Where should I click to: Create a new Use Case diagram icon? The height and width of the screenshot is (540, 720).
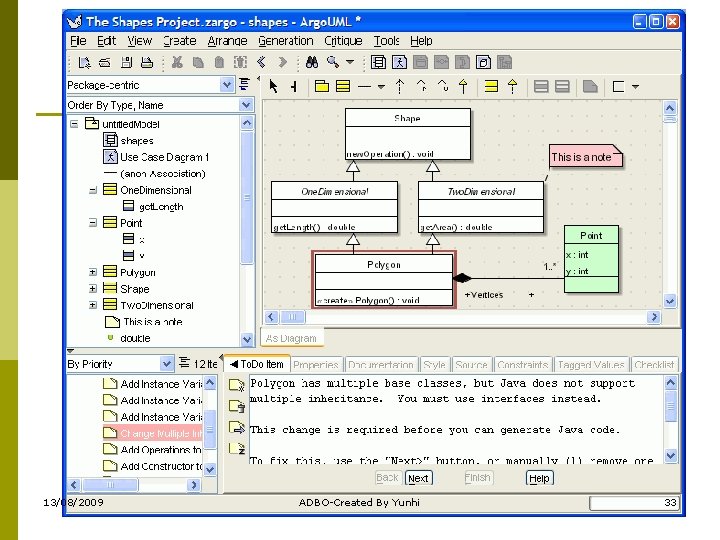(x=399, y=62)
